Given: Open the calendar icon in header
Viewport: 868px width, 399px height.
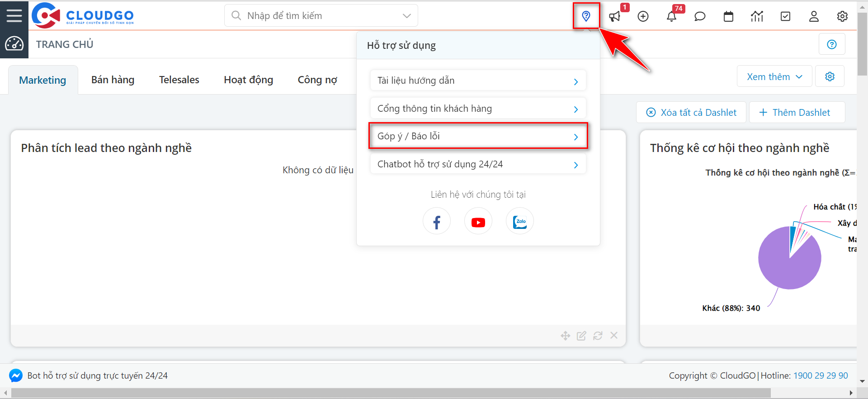Looking at the screenshot, I should click(728, 17).
